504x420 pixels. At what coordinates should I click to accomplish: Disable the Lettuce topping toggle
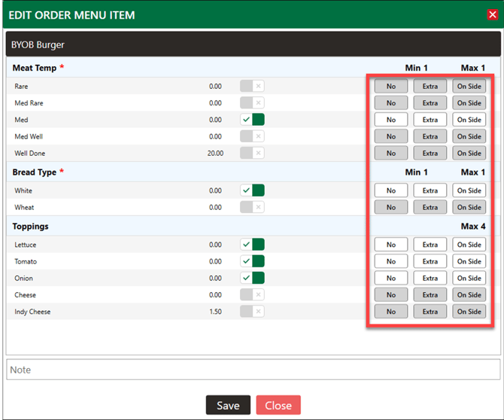pos(252,245)
